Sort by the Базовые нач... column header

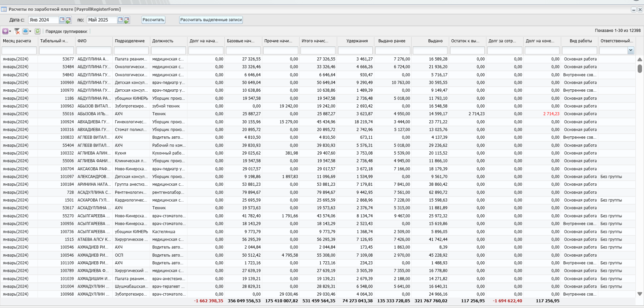(243, 41)
